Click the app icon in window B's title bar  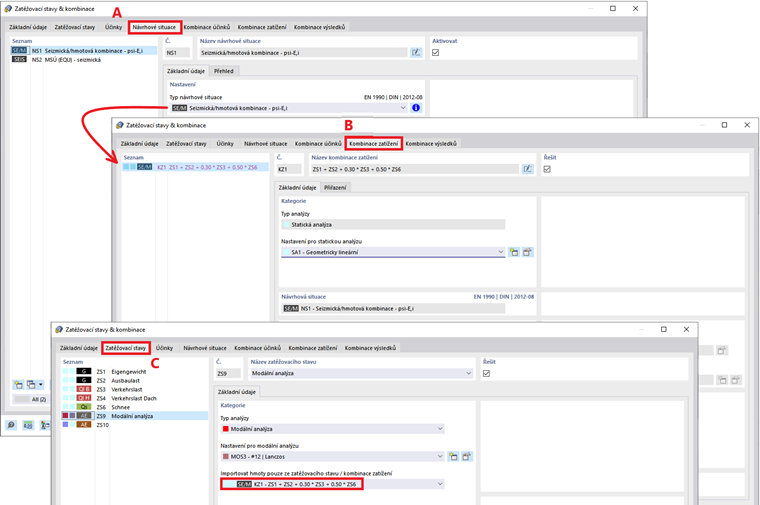(120, 125)
